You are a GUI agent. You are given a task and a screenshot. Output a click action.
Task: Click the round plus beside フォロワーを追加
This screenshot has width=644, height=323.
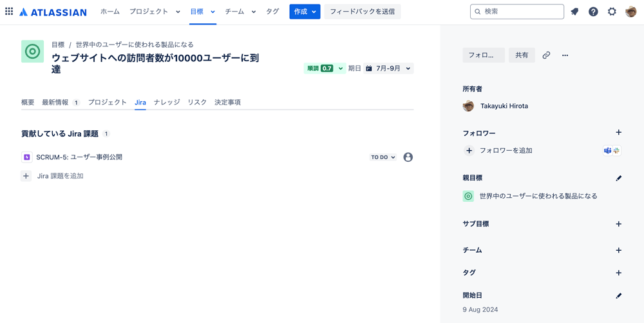[x=469, y=150]
